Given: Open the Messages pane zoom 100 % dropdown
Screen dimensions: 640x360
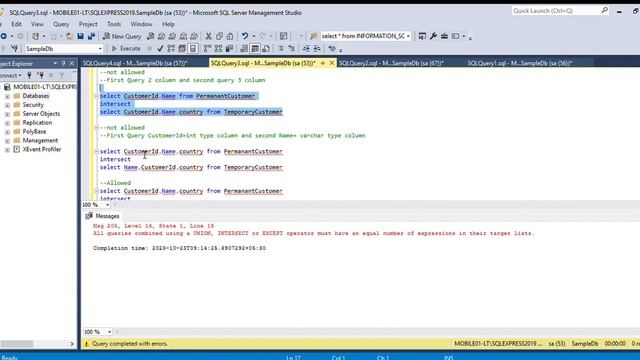Looking at the screenshot, I should [109, 332].
